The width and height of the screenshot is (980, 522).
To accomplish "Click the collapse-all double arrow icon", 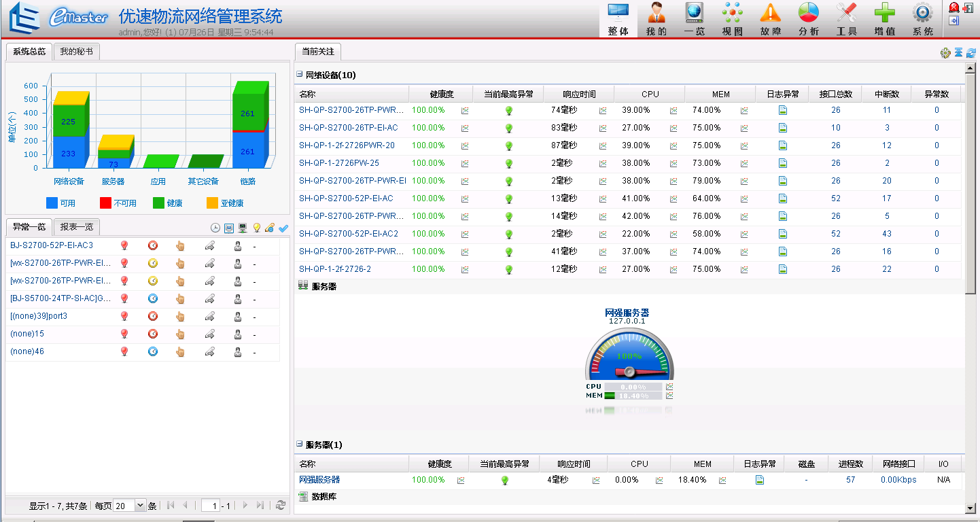I will click(958, 52).
